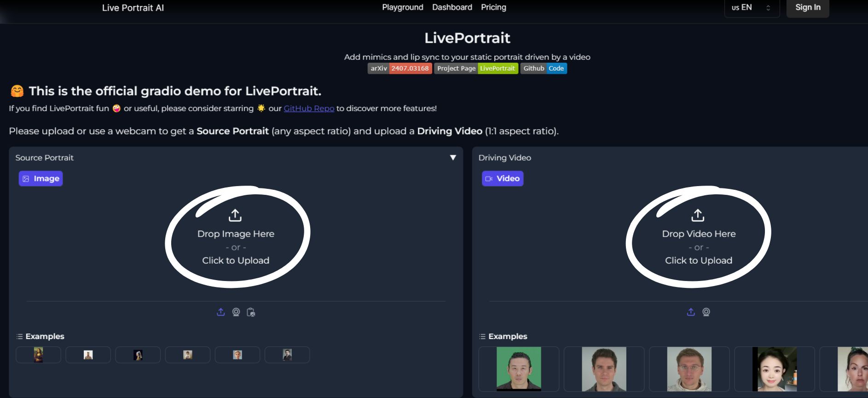Select the dark-haired woman driving video example
Viewport: 868px width, 398px height.
(774, 369)
